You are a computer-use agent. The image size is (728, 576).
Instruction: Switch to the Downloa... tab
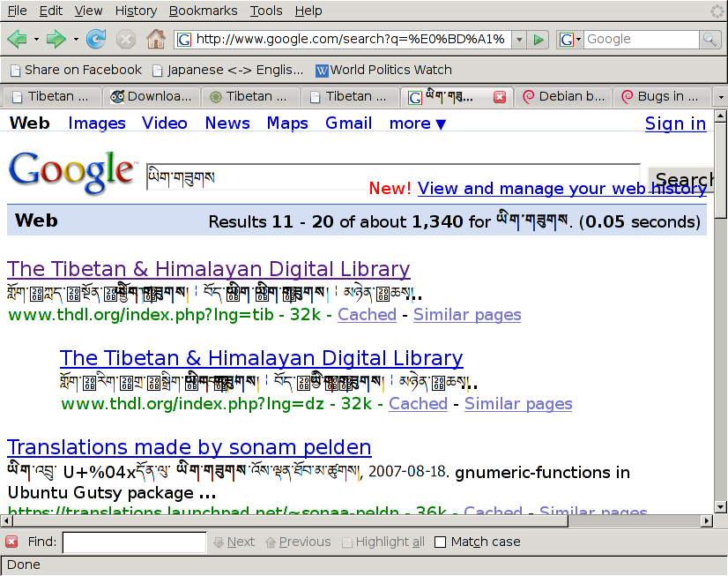[151, 97]
